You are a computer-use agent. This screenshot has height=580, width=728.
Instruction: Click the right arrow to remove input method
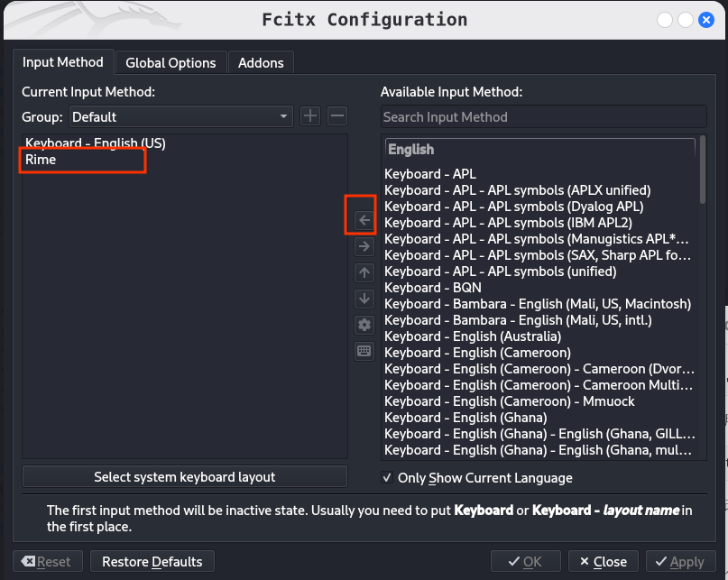[x=364, y=246]
